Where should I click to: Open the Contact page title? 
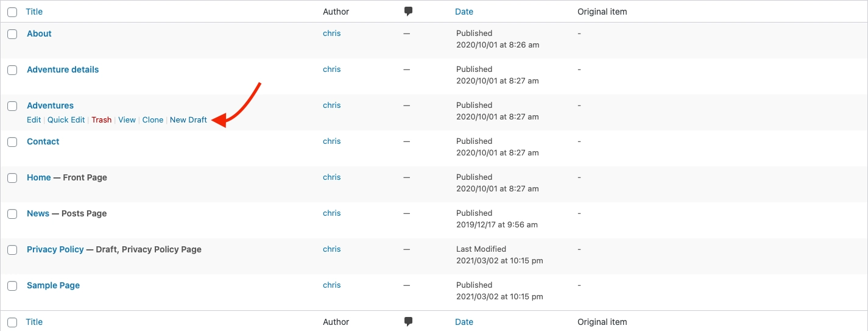pos(43,141)
